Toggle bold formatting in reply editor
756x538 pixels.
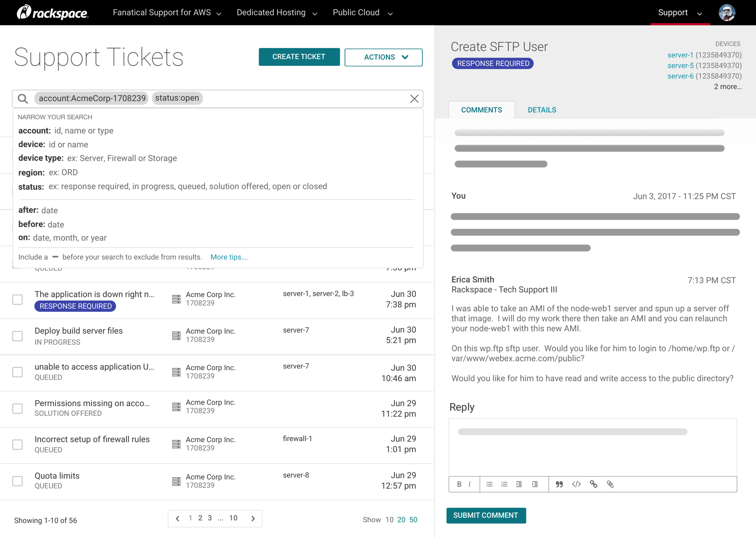click(x=459, y=484)
